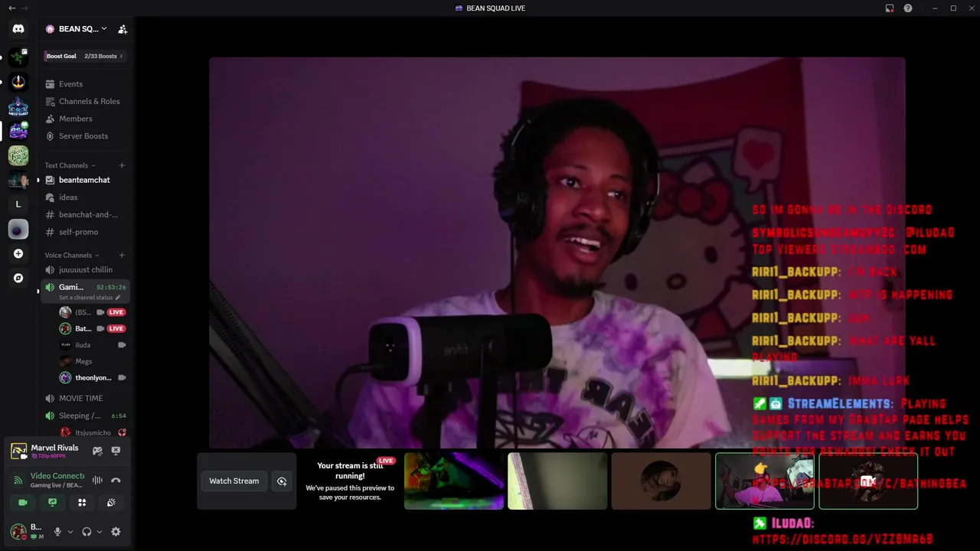Screen dimensions: 980x551
Task: Click the Boost Goal progress bar
Action: coord(85,56)
